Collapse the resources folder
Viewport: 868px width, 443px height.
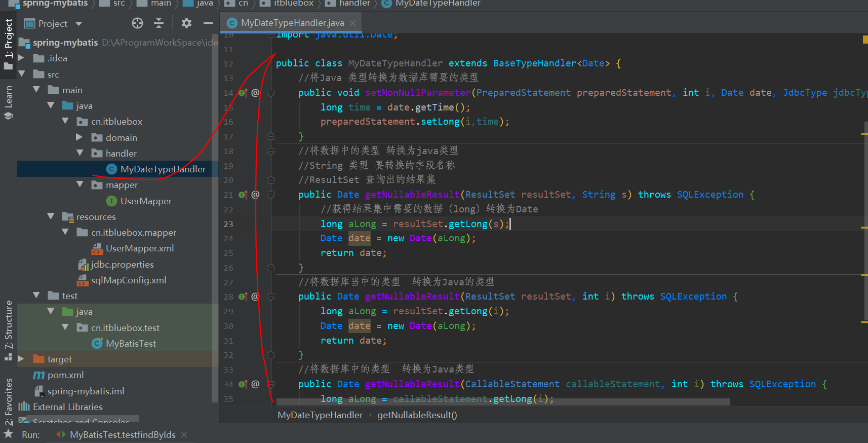tap(51, 216)
